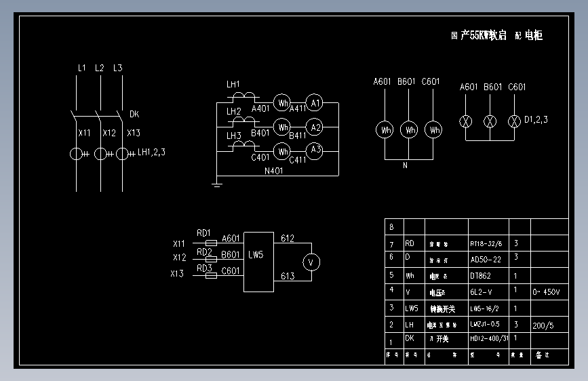Viewport: 588px width, 381px height.
Task: Select the ground symbol below the LH circuit
Action: (x=217, y=185)
